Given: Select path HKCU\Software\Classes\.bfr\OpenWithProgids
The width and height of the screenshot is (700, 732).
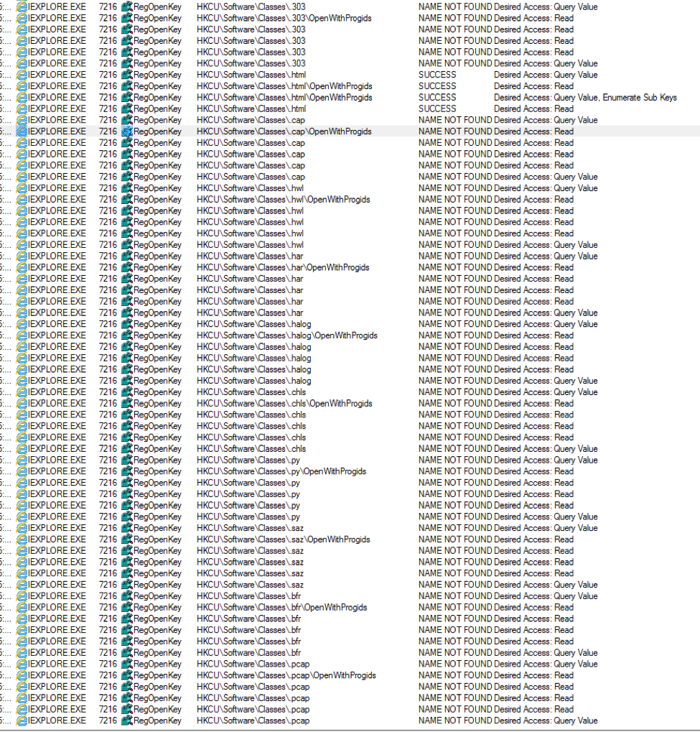Looking at the screenshot, I should 282,607.
